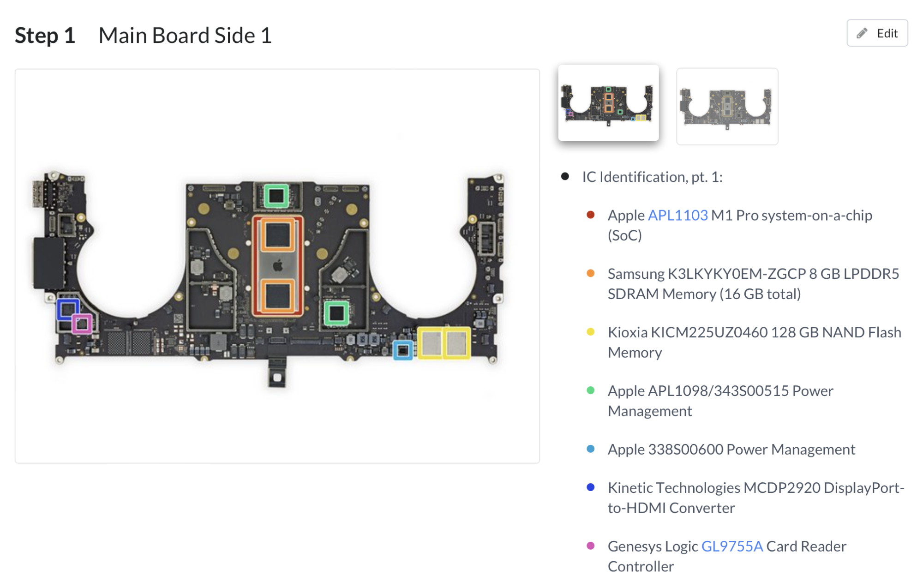Click the pink-outlined card reader chip

[82, 324]
